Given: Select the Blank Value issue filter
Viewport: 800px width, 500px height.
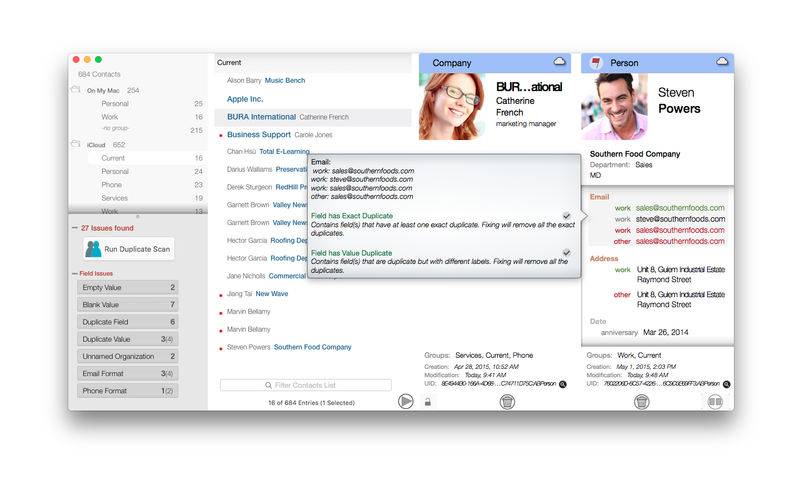Looking at the screenshot, I should point(128,305).
